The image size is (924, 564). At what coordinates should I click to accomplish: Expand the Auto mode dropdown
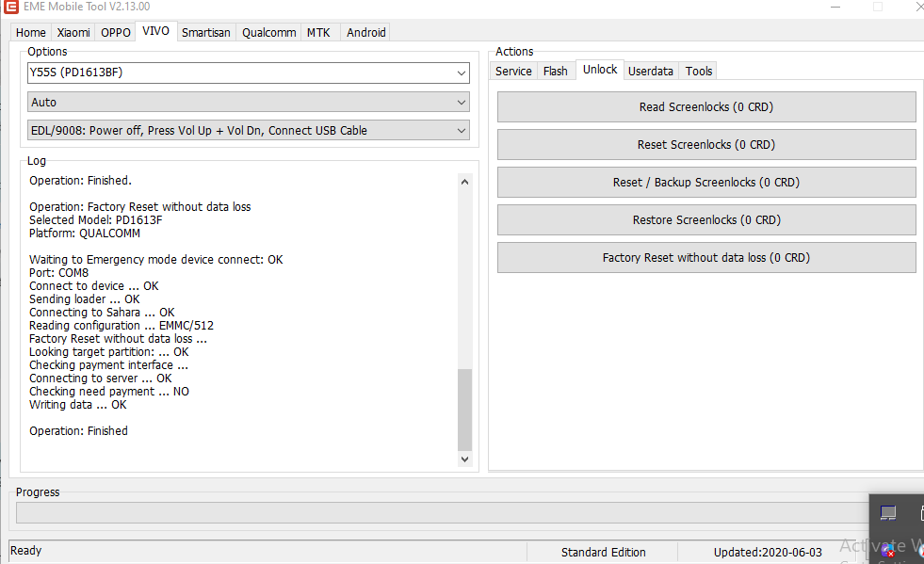pos(461,102)
